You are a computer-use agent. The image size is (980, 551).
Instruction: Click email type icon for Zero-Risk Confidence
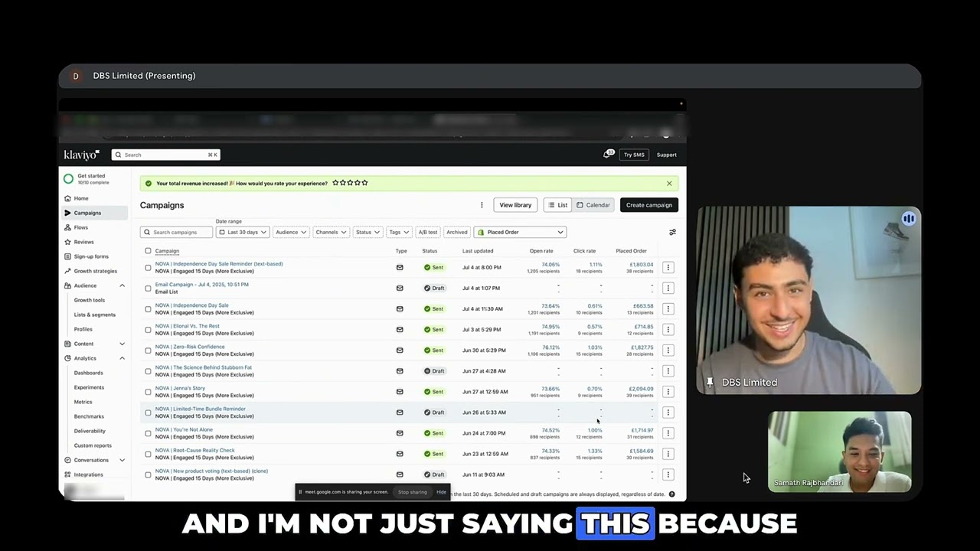400,350
